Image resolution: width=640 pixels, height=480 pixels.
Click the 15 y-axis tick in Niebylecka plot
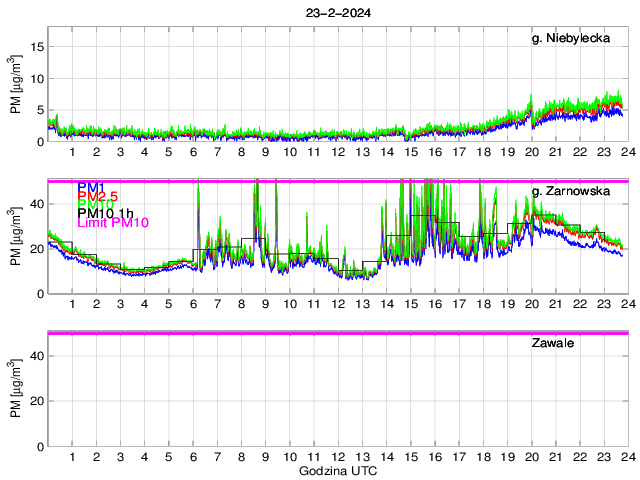[36, 46]
